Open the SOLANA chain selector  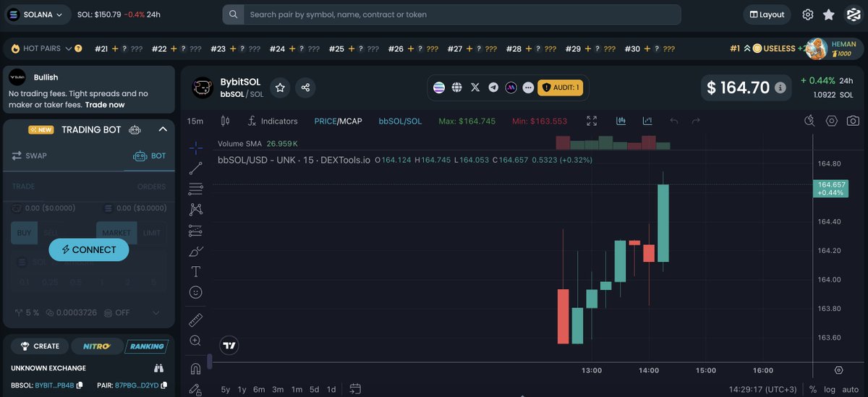(x=36, y=14)
